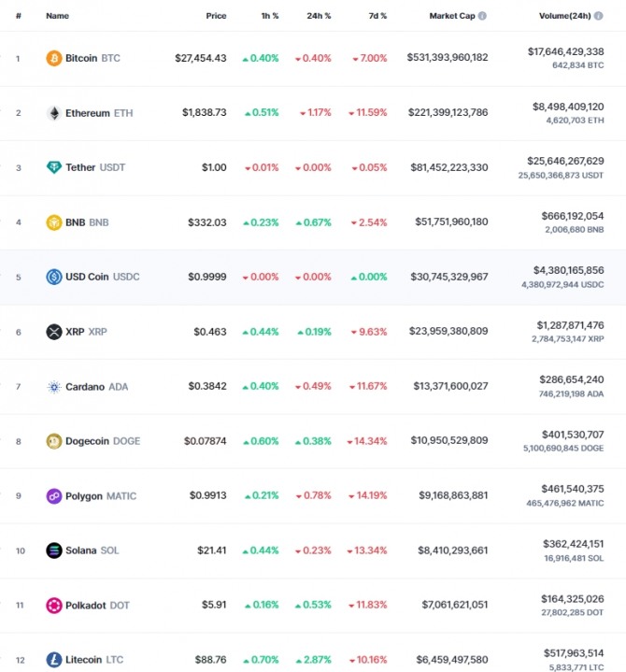Click the Tether logo icon
The width and height of the screenshot is (626, 672).
click(x=54, y=167)
